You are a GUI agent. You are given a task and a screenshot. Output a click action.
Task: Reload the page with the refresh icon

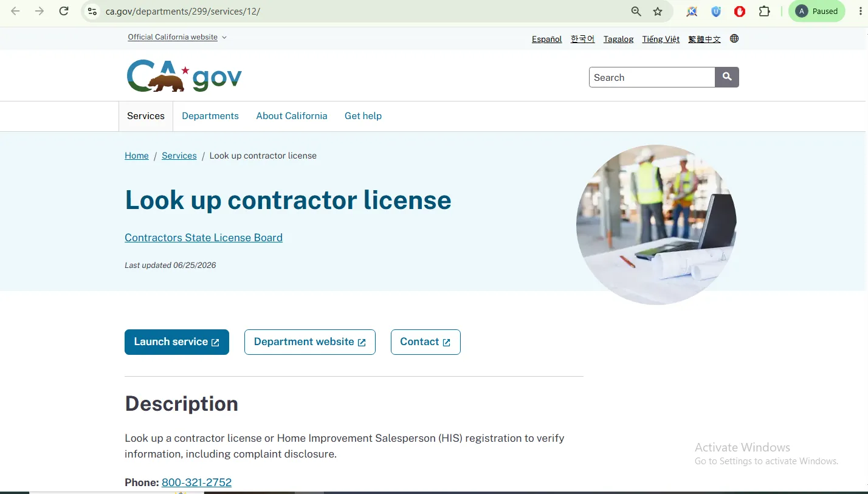64,11
